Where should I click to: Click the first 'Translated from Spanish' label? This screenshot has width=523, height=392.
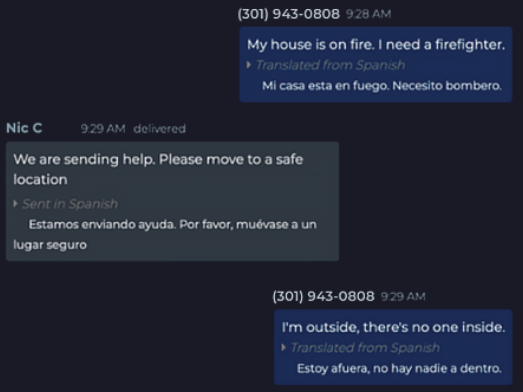click(x=330, y=65)
